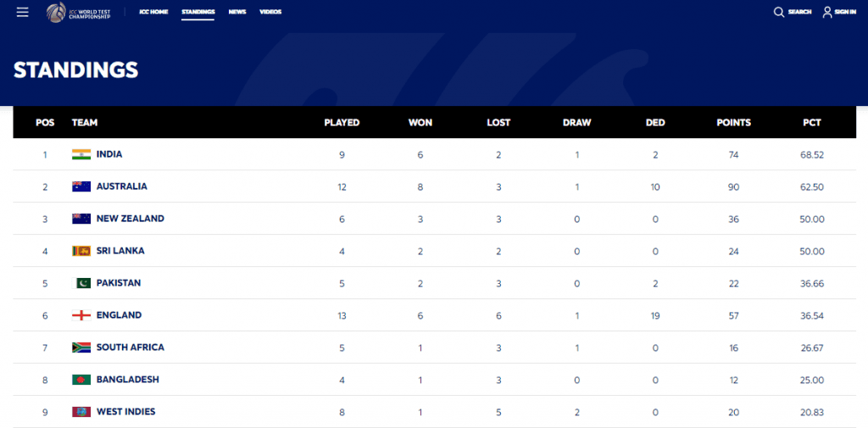Open the Videos section
868x428 pixels.
coord(270,12)
